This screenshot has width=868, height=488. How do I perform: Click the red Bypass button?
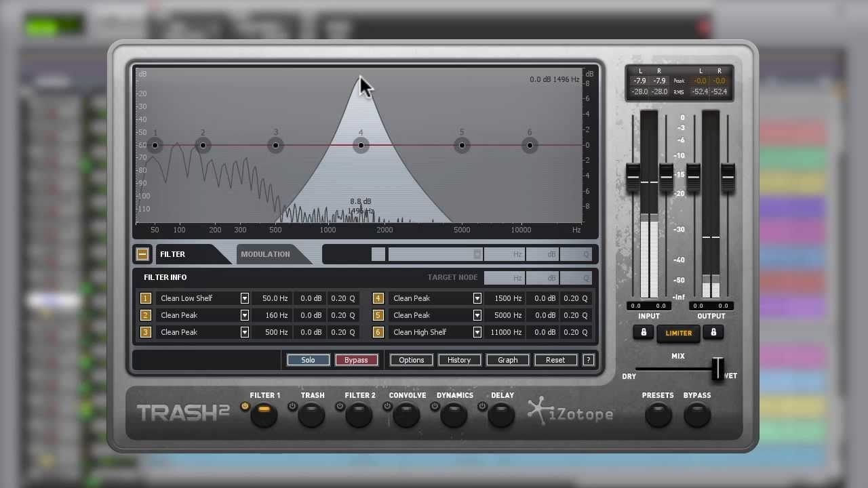(356, 360)
